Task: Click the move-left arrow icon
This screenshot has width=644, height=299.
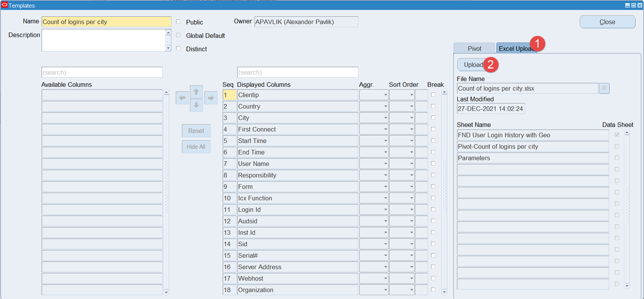Action: [182, 98]
